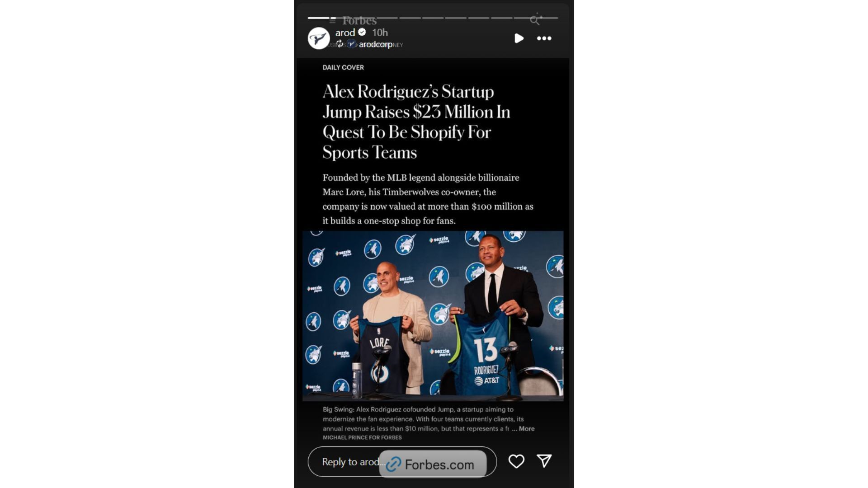Like the story with the heart icon
Image resolution: width=868 pixels, height=488 pixels.
pos(516,461)
